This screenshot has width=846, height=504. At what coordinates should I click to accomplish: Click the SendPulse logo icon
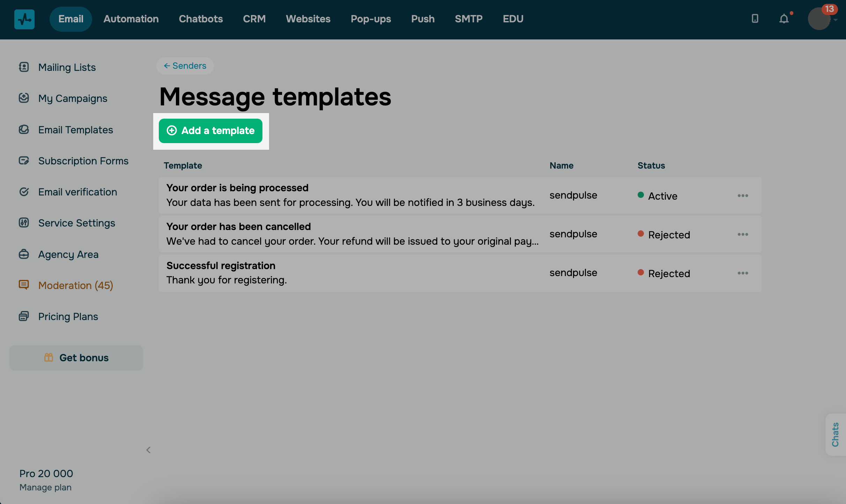24,19
